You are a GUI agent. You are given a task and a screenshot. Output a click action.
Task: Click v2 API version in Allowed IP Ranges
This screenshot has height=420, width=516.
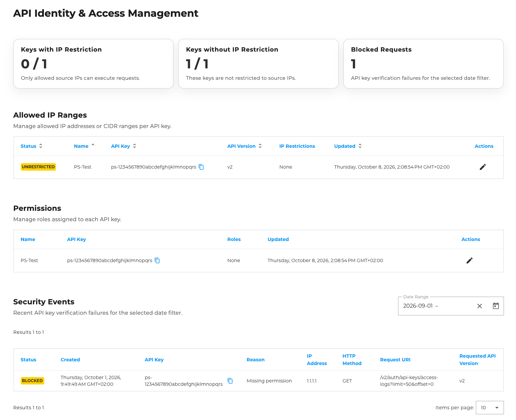tap(230, 167)
